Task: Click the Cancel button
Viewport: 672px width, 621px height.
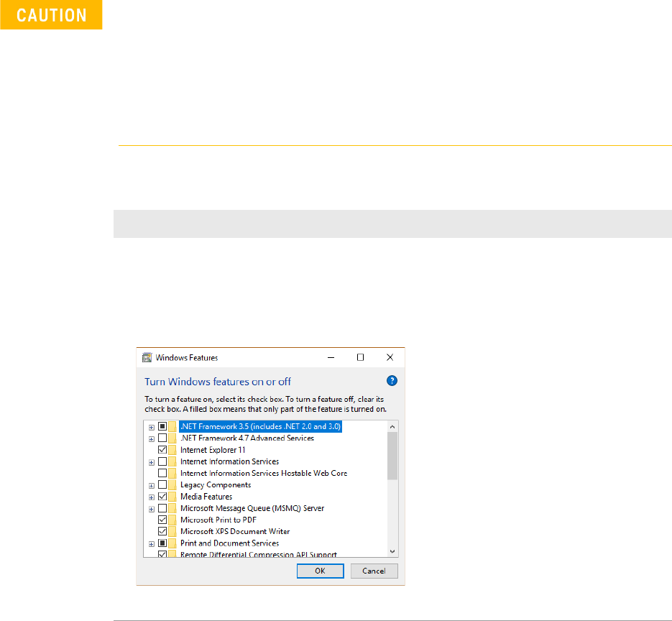Action: pos(374,571)
